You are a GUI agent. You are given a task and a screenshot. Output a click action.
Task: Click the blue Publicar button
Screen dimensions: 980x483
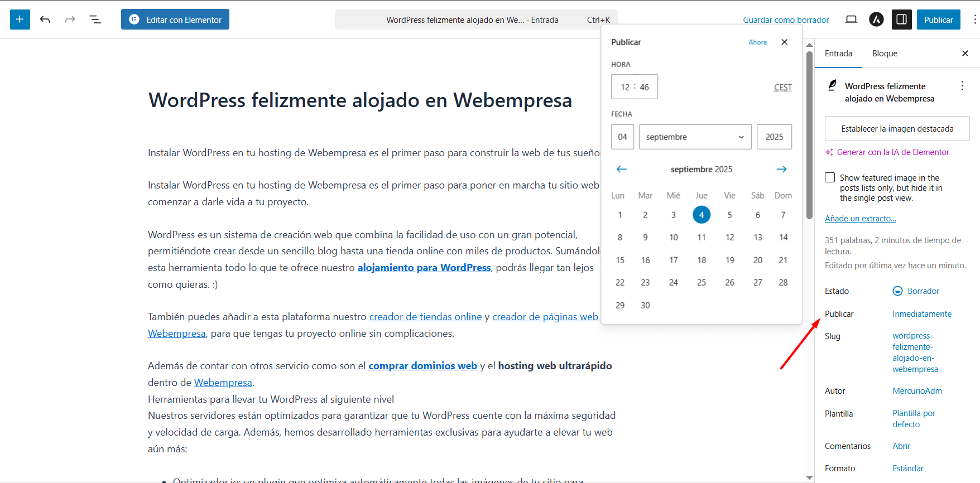pos(938,20)
